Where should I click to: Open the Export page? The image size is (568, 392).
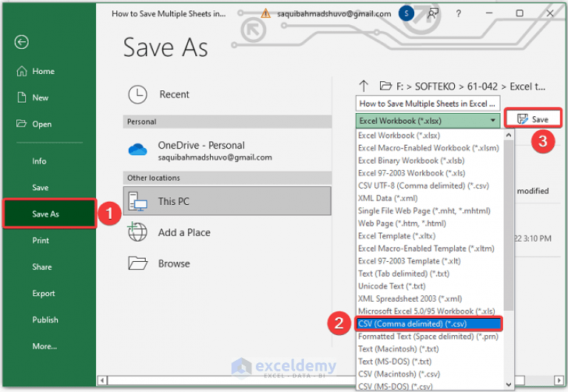point(44,294)
